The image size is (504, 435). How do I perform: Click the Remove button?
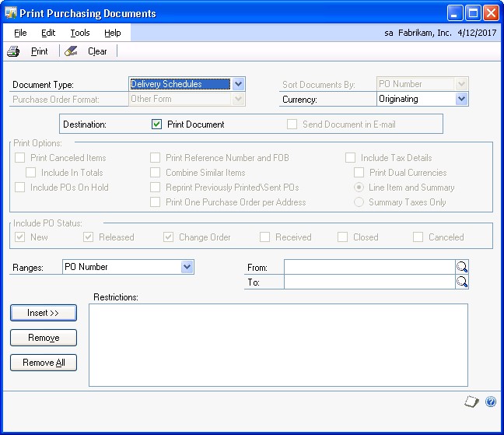point(44,338)
